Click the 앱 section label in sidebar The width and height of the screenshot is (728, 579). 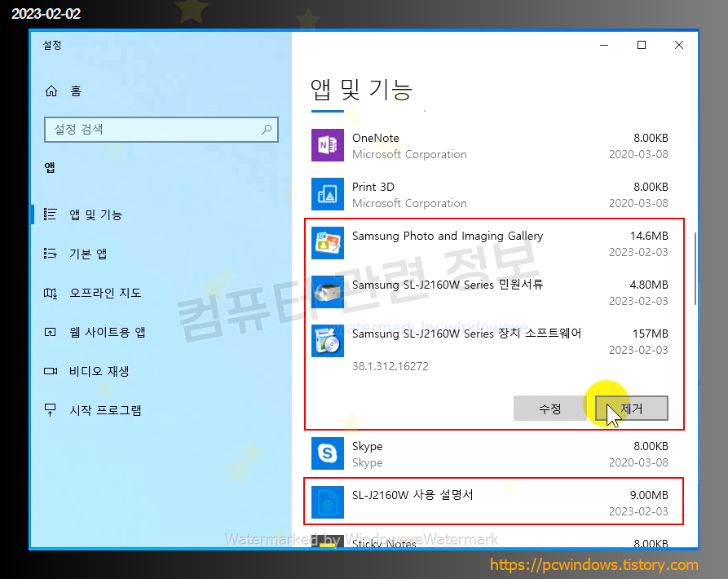click(x=50, y=168)
